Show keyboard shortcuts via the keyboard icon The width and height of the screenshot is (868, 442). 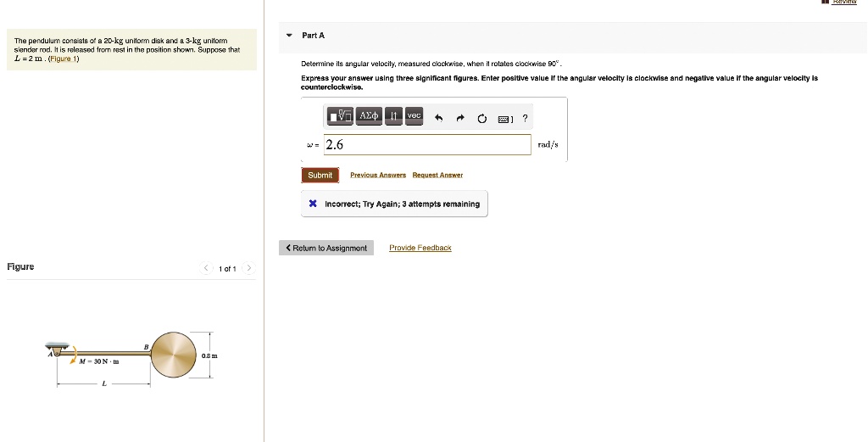pos(506,118)
